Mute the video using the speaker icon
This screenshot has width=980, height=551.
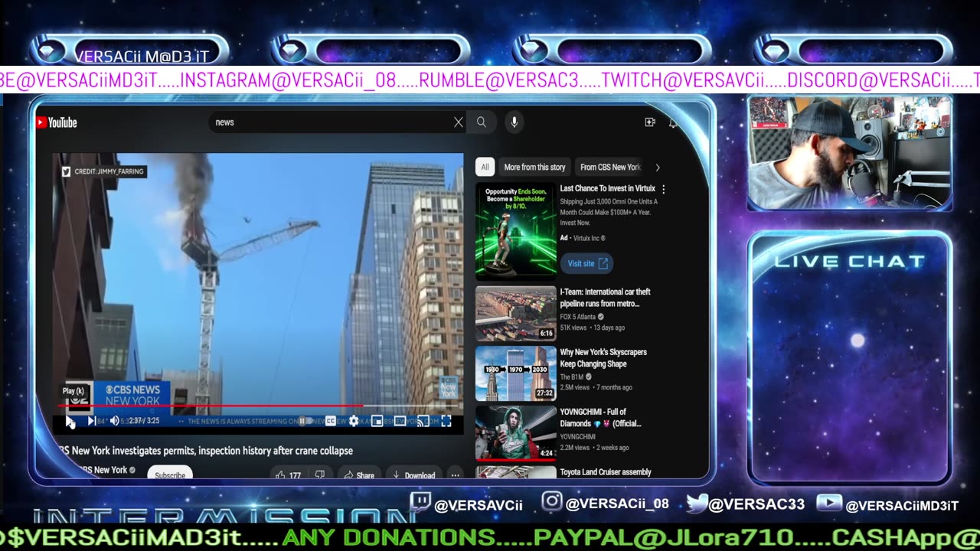pos(114,421)
